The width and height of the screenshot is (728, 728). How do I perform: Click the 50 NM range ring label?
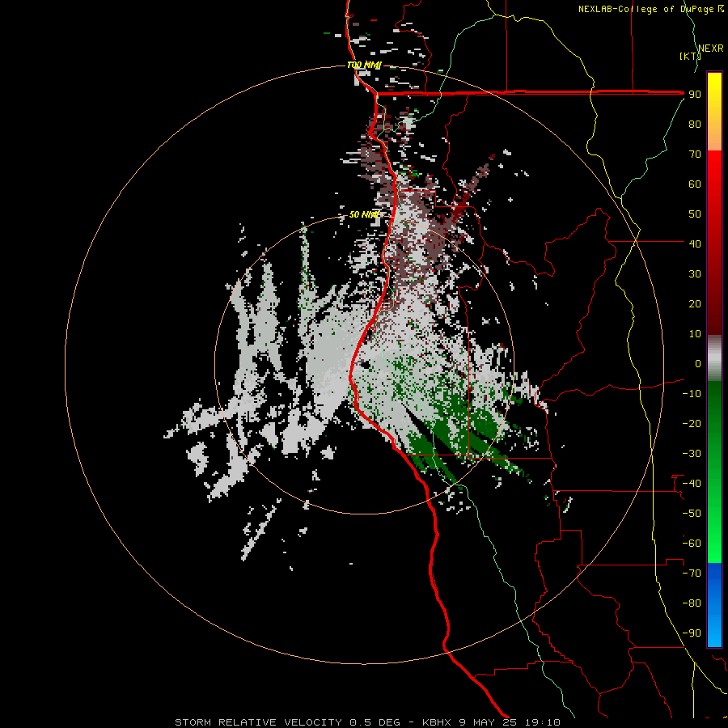pyautogui.click(x=364, y=214)
